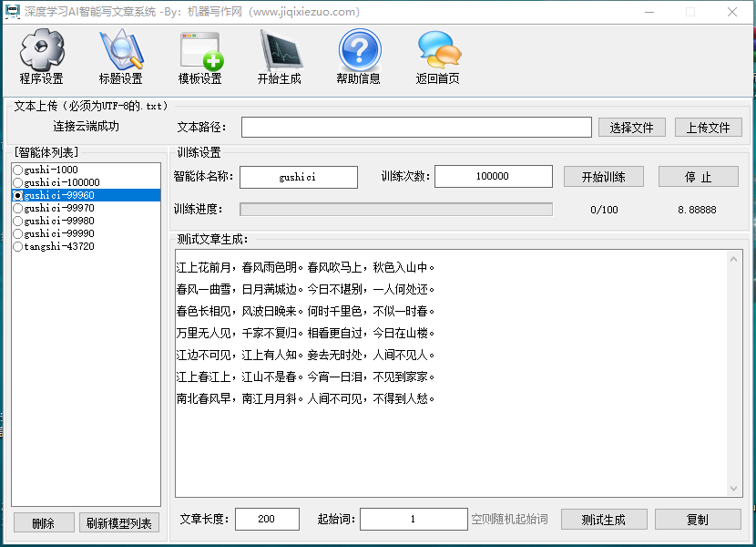Open 帮助信息 question mark icon
The image size is (756, 547).
coord(359,50)
